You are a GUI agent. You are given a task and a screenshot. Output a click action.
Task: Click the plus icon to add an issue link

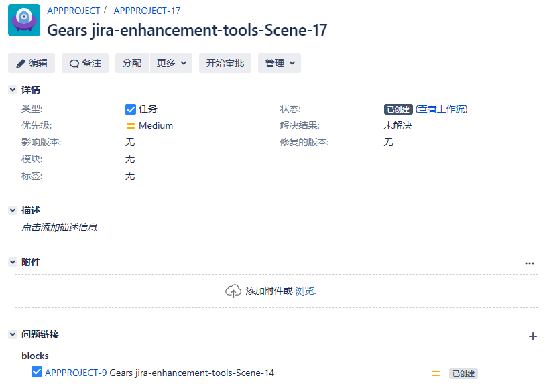tap(533, 336)
